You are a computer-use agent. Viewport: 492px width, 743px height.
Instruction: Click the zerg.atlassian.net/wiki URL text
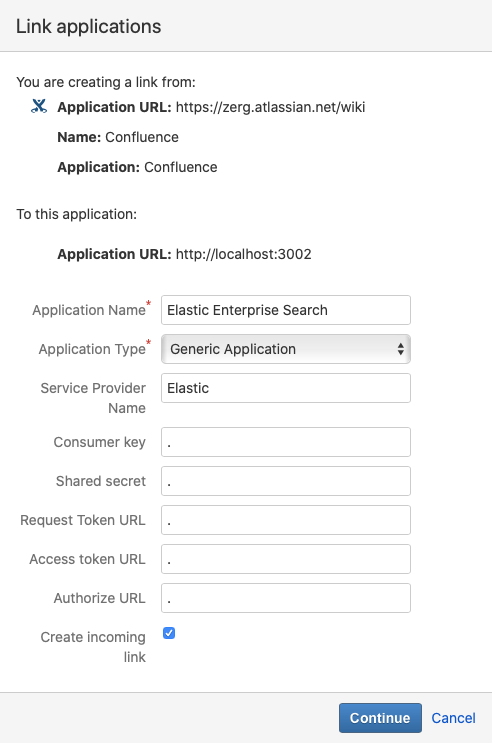click(x=270, y=107)
